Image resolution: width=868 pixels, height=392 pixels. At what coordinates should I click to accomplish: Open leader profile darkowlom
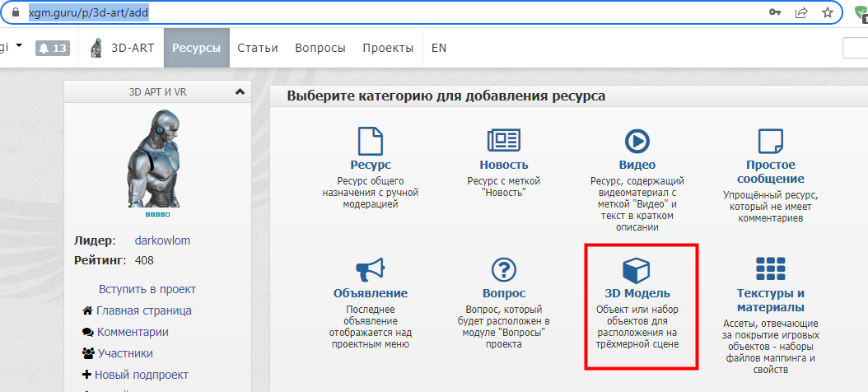tap(163, 240)
